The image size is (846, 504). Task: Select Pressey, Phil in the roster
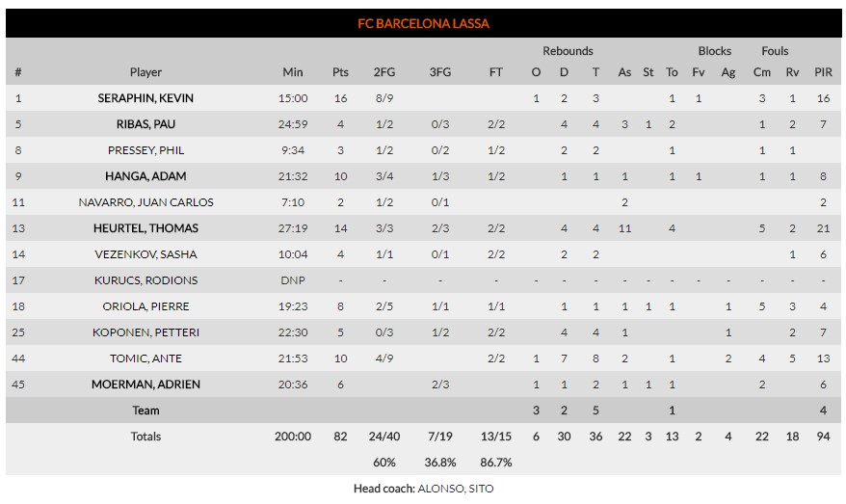pyautogui.click(x=145, y=150)
